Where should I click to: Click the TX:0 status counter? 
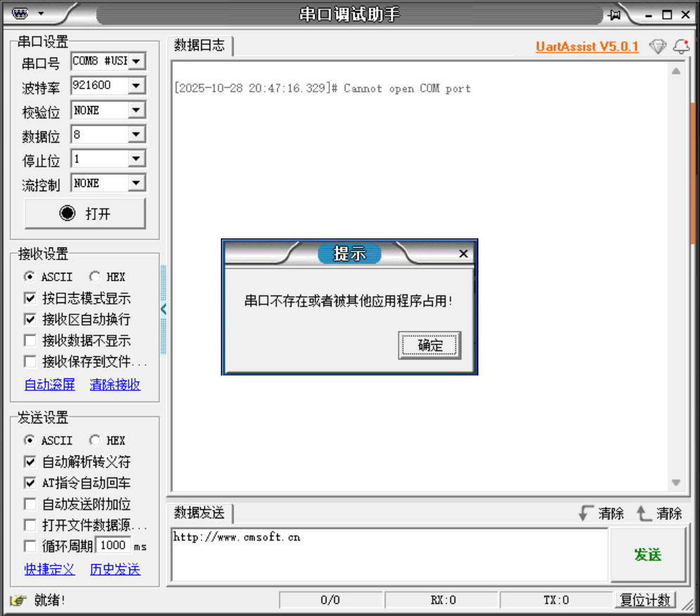coord(556,600)
